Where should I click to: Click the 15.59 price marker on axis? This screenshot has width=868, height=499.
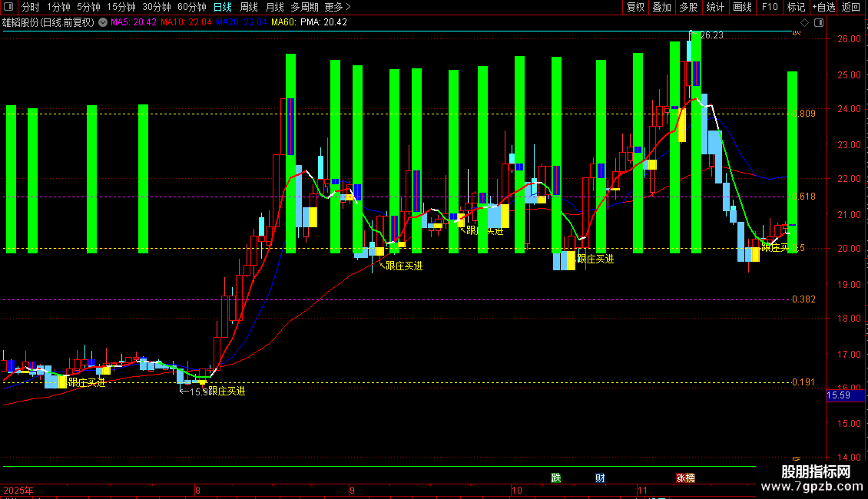click(x=845, y=395)
